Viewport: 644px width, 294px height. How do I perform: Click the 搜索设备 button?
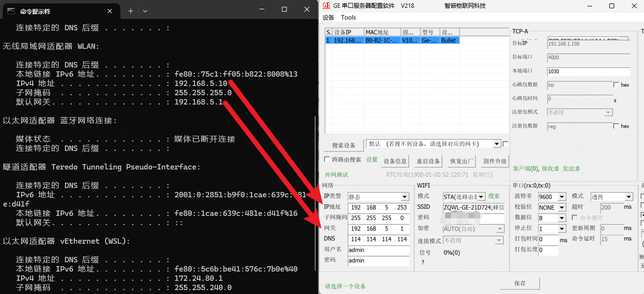pyautogui.click(x=343, y=145)
